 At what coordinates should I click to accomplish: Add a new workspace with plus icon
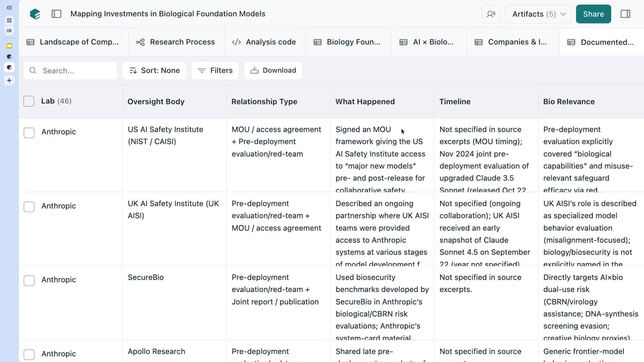pos(9,80)
